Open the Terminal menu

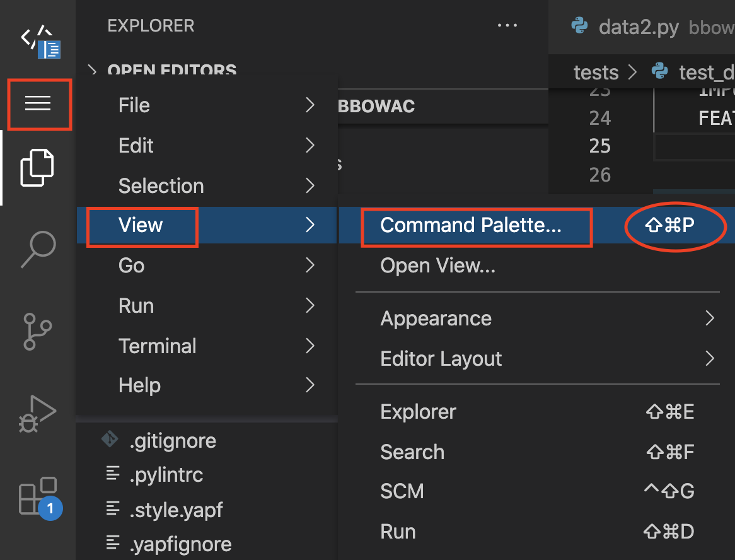pos(157,346)
